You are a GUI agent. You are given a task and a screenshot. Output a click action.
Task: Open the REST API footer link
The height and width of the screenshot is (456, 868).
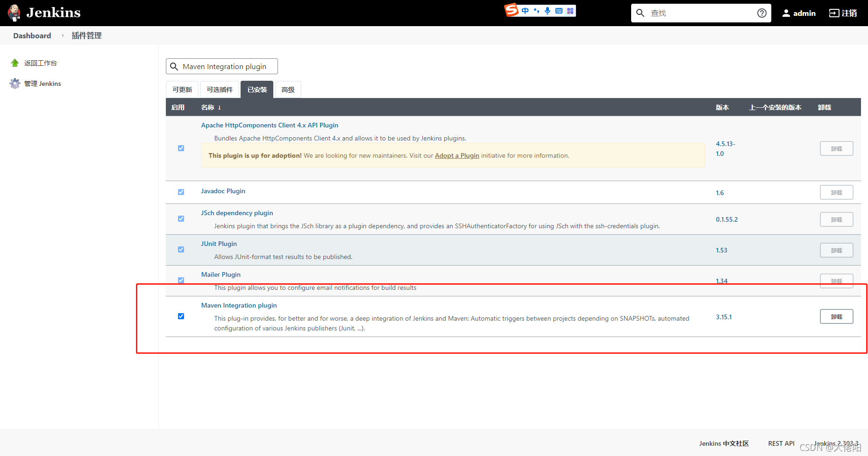click(781, 443)
